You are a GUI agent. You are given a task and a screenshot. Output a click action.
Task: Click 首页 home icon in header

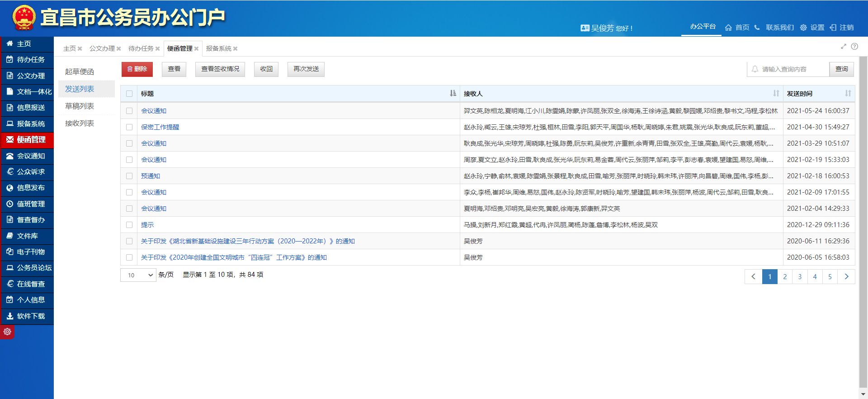tap(728, 28)
